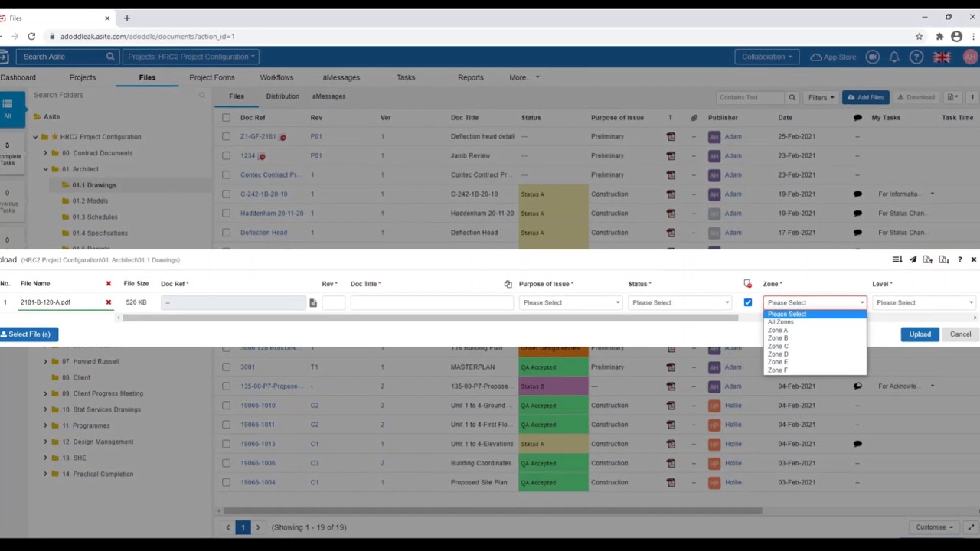Open the Distribution sub-tab

click(283, 96)
